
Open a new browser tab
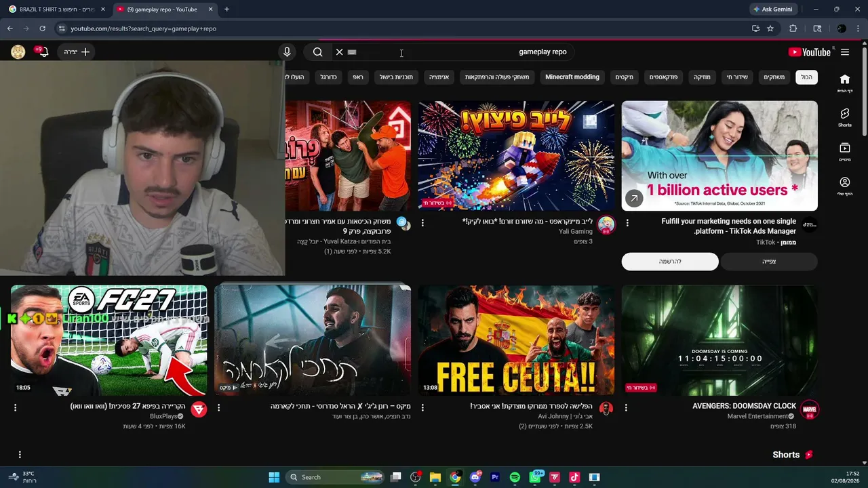(226, 9)
